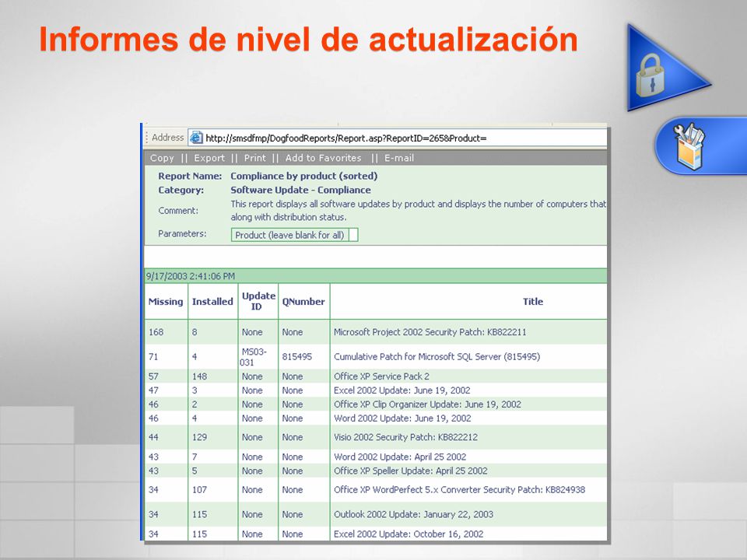
Task: Click Missing value 57
Action: [153, 376]
